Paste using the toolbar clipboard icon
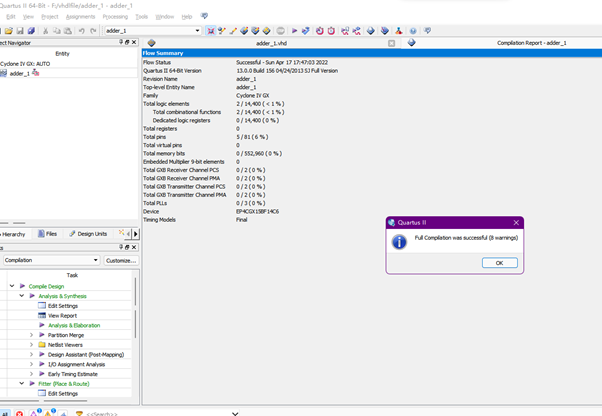Screen dimensions: 602x416 pyautogui.click(x=68, y=31)
